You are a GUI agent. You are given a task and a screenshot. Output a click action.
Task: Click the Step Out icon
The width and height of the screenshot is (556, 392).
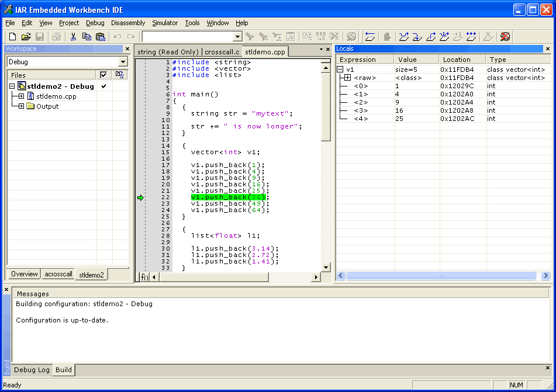(x=431, y=36)
